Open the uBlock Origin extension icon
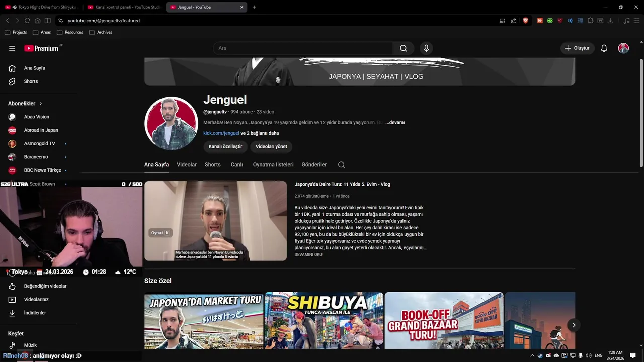The image size is (644, 362). click(x=560, y=21)
